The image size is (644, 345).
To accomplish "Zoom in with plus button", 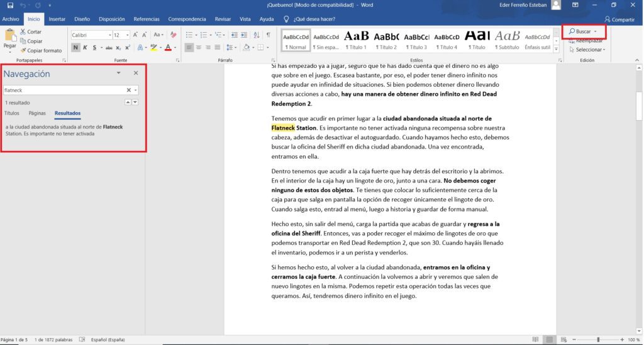I will [622, 340].
